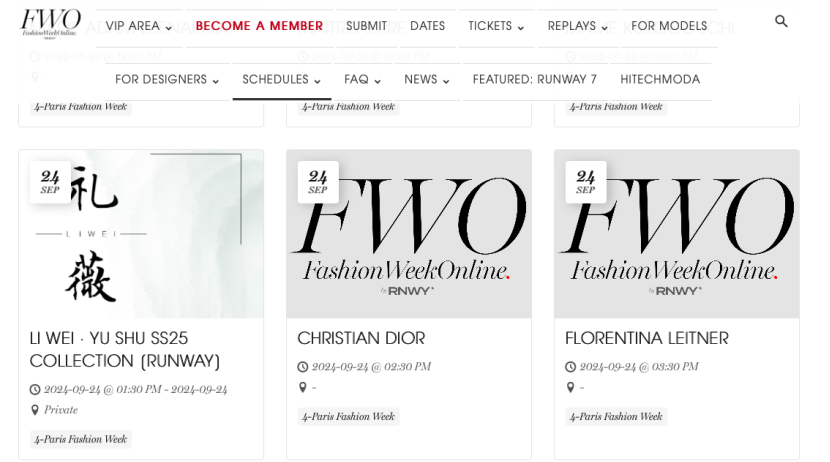
Task: Click the location pin under Florentina Leitner
Action: click(570, 387)
